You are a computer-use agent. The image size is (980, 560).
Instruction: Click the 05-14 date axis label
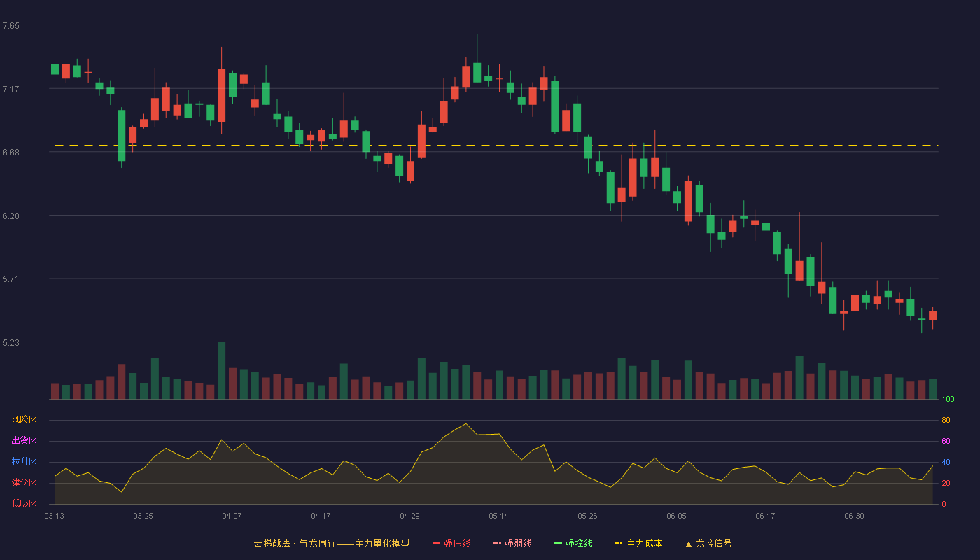tap(498, 516)
